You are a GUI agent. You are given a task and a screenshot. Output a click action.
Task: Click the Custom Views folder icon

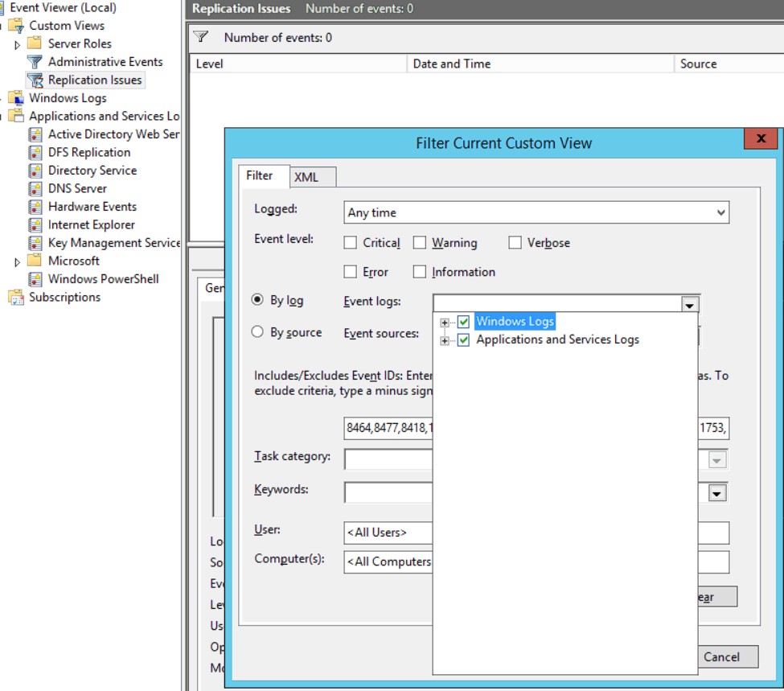pyautogui.click(x=17, y=26)
